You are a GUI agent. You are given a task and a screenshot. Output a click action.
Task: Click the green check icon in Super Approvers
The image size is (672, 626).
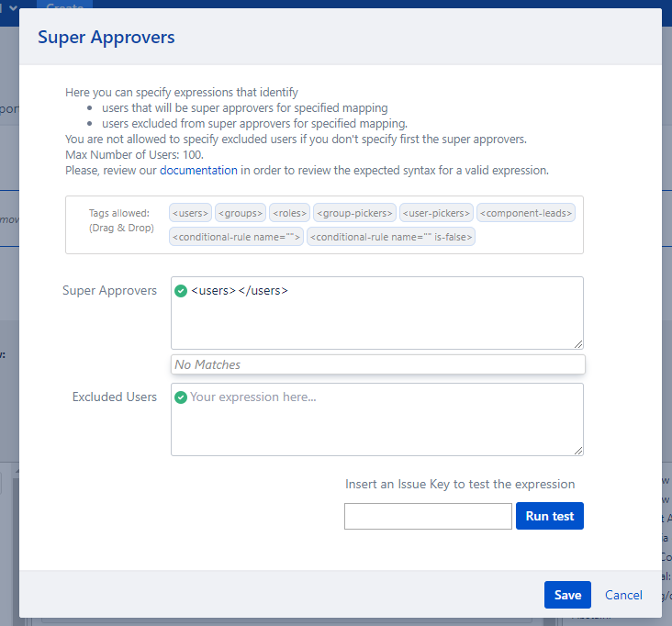tap(181, 291)
